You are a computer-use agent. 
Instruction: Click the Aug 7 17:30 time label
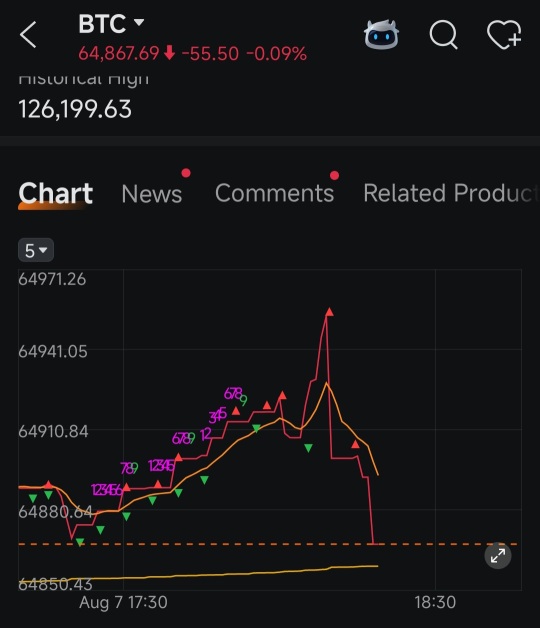[x=123, y=602]
